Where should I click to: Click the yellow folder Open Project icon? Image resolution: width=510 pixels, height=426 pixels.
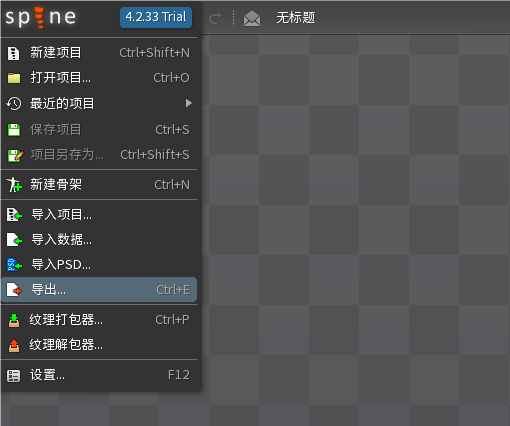click(14, 78)
